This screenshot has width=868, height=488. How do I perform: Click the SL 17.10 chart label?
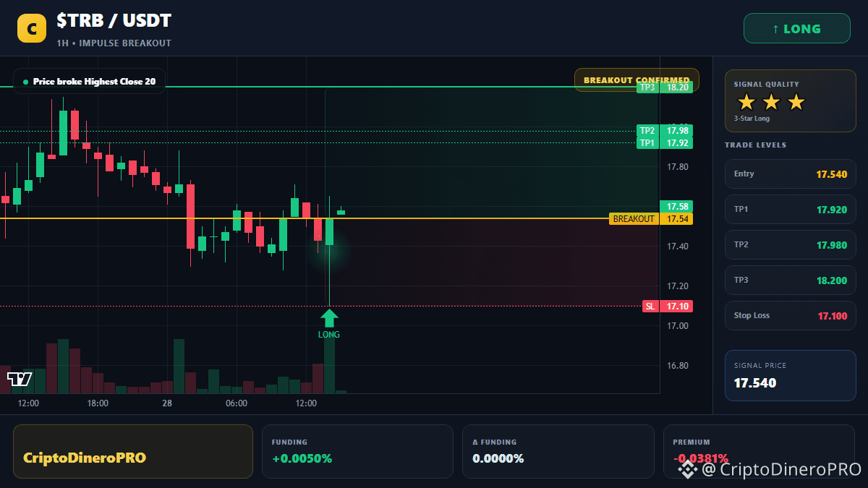tap(668, 307)
